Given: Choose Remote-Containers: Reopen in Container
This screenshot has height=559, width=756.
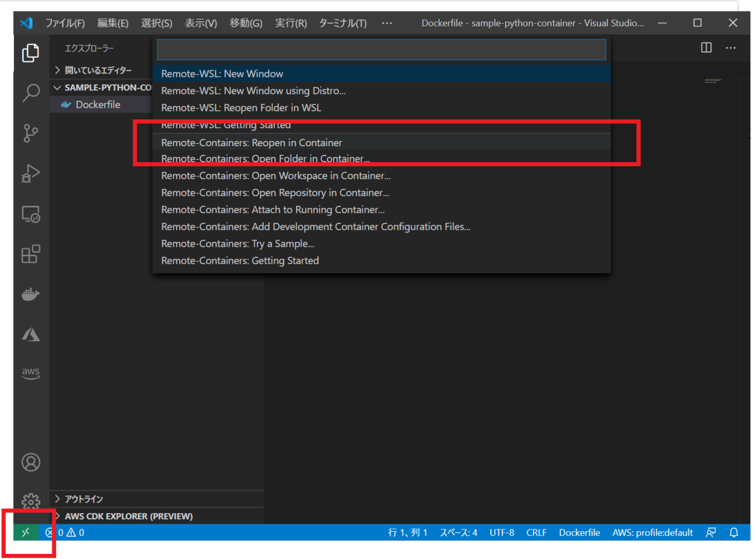Looking at the screenshot, I should point(381,142).
